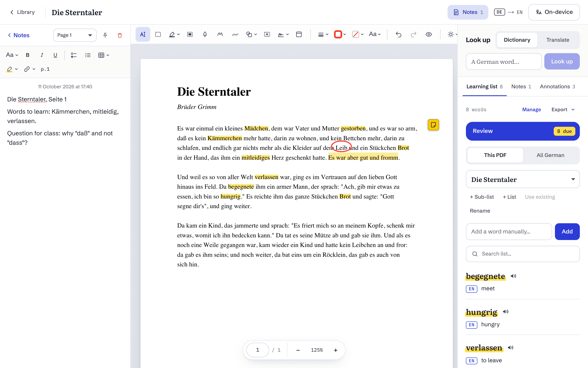Select the area snapshot tool
This screenshot has height=368, width=588.
(x=190, y=34)
